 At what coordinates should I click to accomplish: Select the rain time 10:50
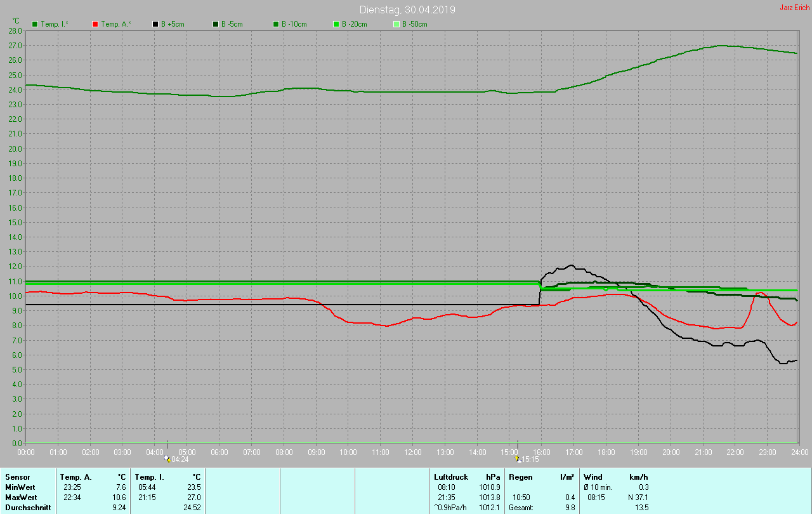[521, 498]
